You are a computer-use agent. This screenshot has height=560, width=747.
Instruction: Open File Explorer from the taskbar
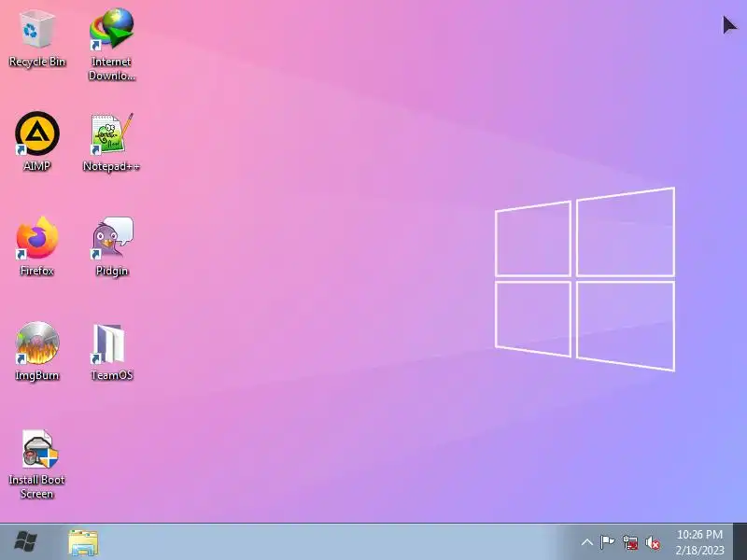[83, 542]
